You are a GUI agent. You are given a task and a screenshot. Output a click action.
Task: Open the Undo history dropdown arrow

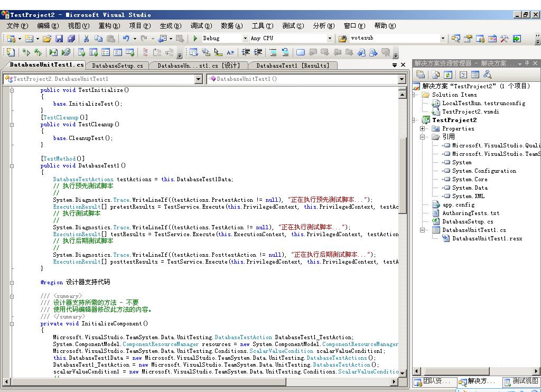[x=135, y=39]
